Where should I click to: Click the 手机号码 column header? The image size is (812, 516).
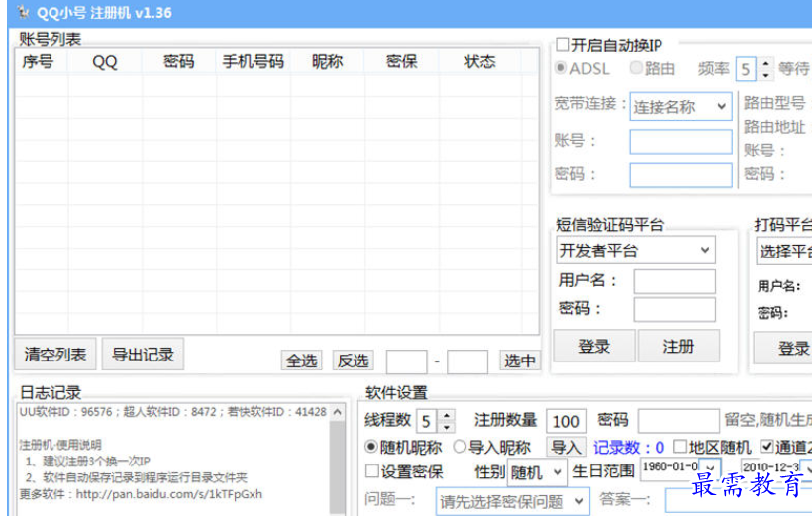(x=254, y=62)
